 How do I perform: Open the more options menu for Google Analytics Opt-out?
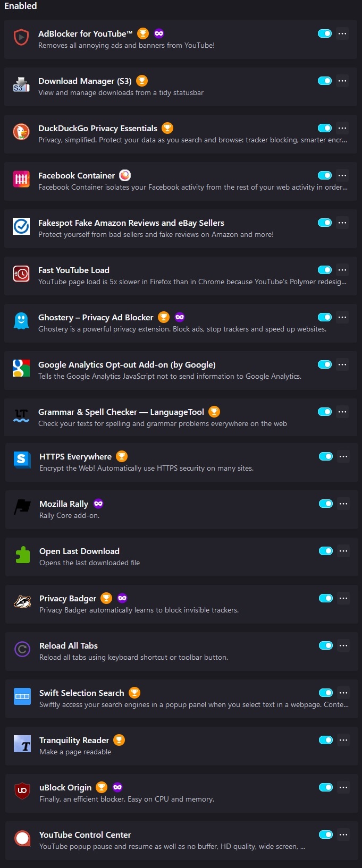[343, 364]
